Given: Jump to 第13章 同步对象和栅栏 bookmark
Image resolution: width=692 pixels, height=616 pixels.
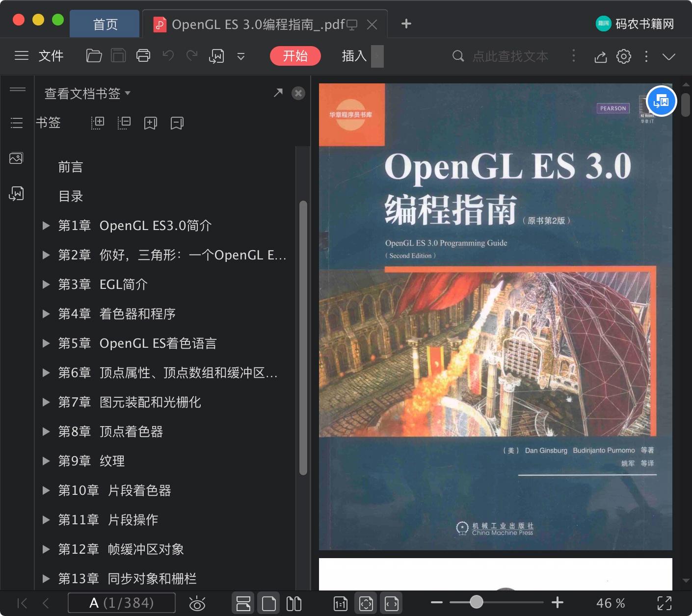Looking at the screenshot, I should click(127, 579).
